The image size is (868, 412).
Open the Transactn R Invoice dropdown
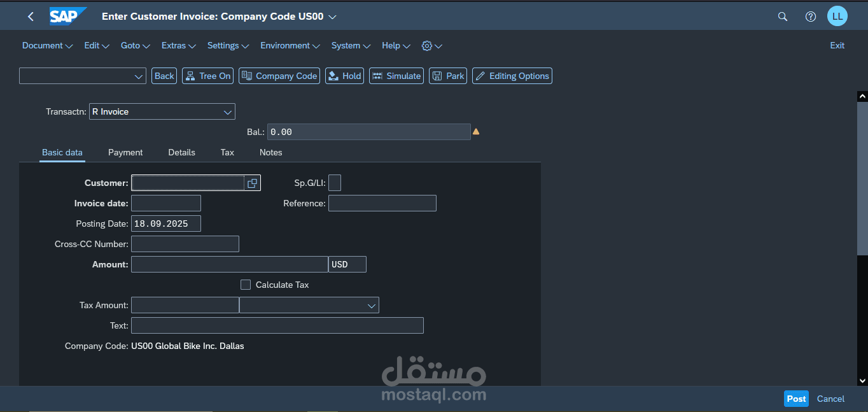(x=228, y=112)
